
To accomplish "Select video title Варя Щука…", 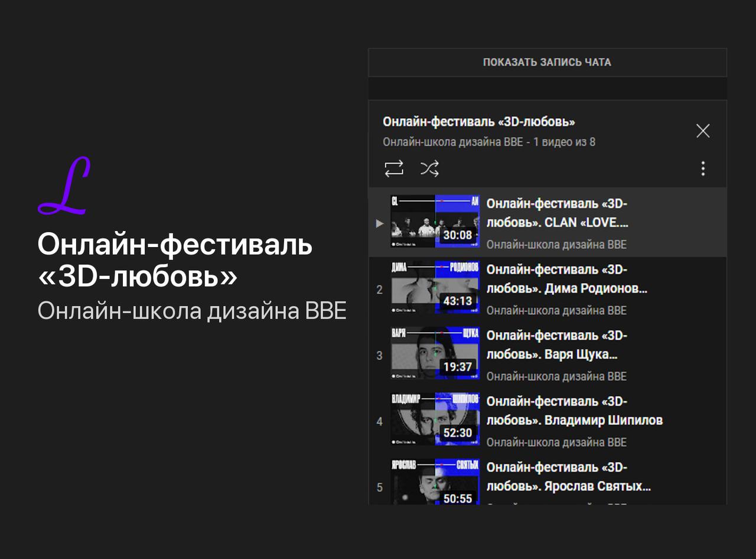I will (557, 345).
